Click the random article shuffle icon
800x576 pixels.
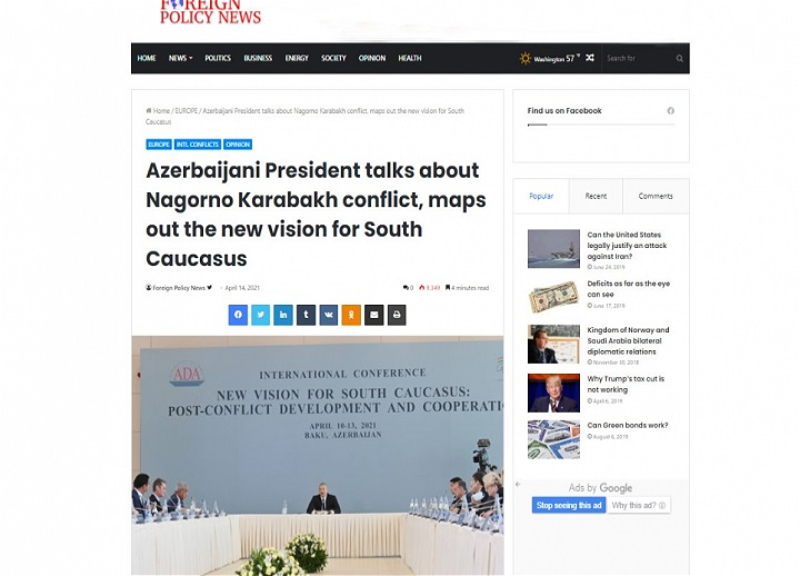(x=590, y=58)
